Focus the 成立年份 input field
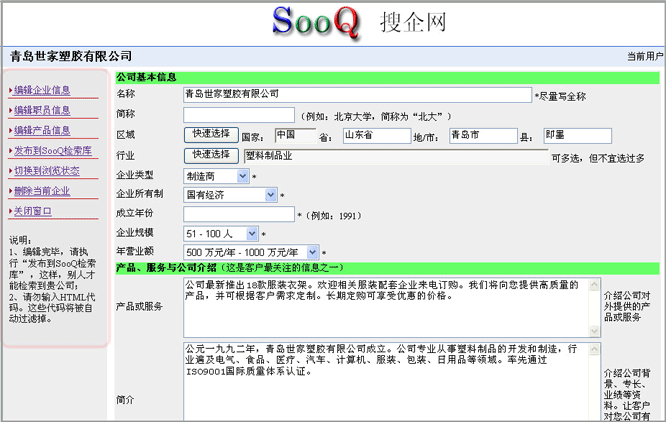The height and width of the screenshot is (422, 666). click(x=239, y=214)
